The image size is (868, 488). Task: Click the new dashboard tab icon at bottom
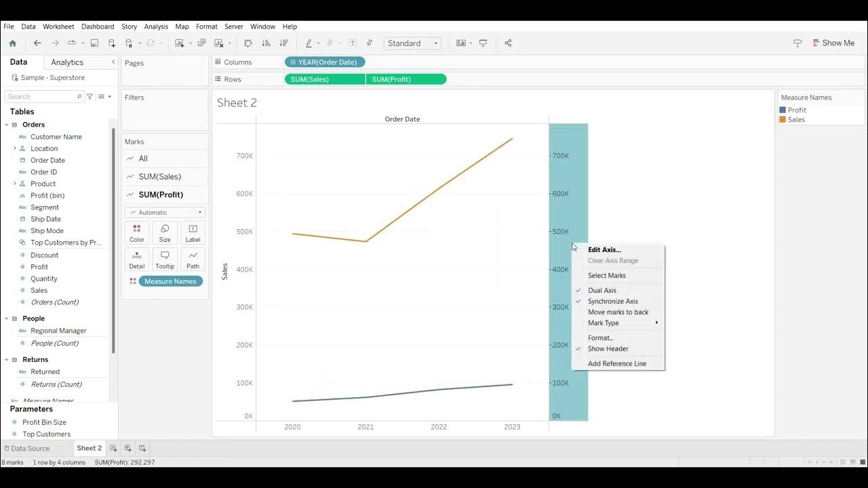coord(127,448)
